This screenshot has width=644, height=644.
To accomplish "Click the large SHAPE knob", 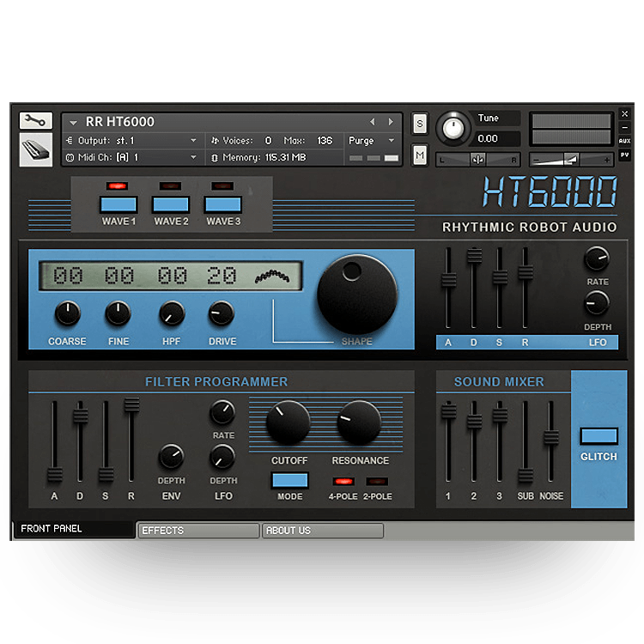I will coord(357,295).
